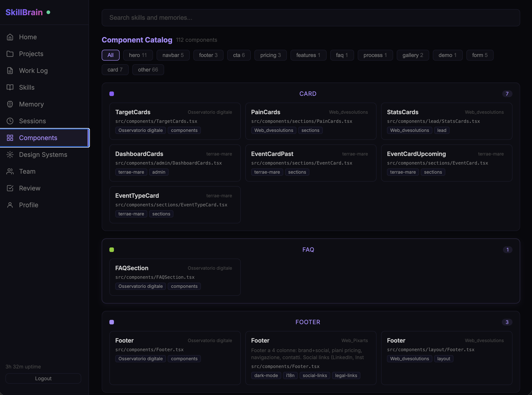Toggle the pricing filter chip
Screen dimensions: 532x395
point(270,55)
